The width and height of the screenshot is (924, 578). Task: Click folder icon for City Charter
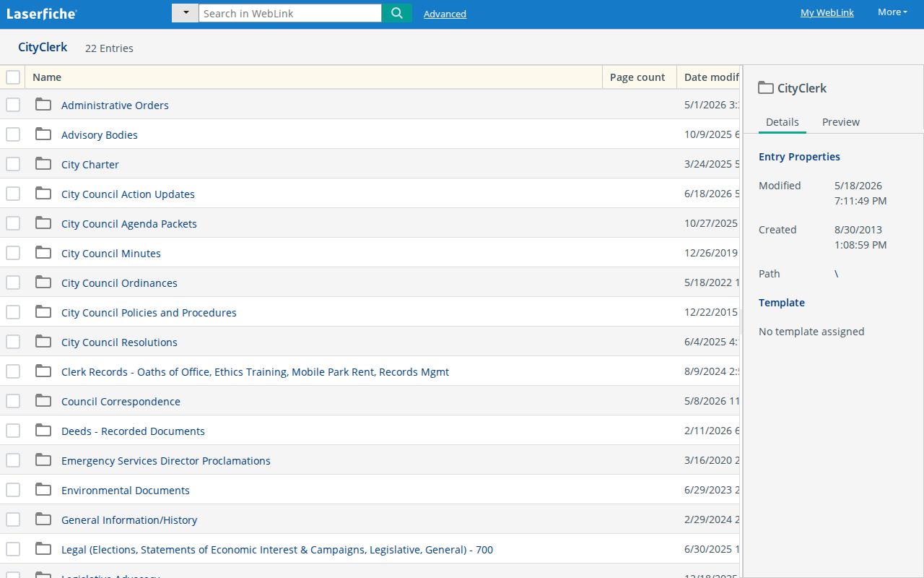click(x=43, y=163)
